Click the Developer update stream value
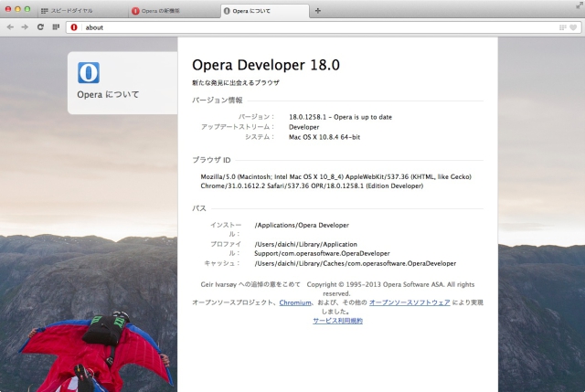The width and height of the screenshot is (585, 392). (303, 127)
